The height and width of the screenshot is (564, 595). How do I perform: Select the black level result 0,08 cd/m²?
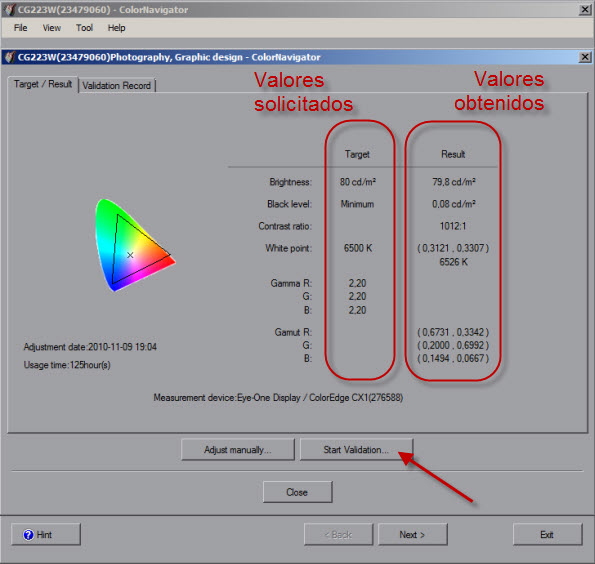[453, 204]
